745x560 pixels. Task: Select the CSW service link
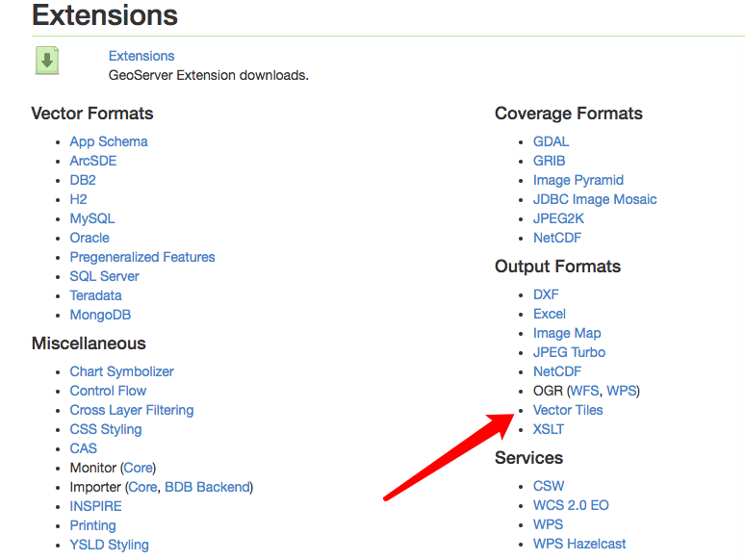click(549, 486)
